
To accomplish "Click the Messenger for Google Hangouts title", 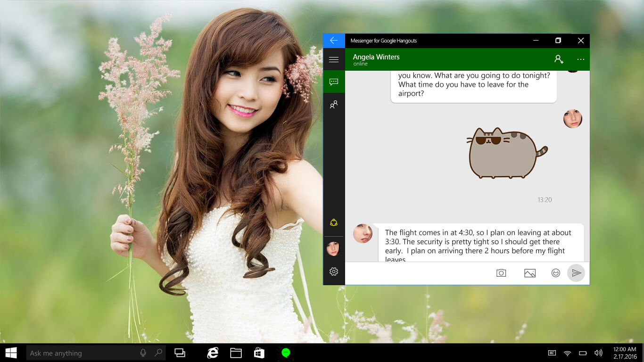I will [x=384, y=41].
